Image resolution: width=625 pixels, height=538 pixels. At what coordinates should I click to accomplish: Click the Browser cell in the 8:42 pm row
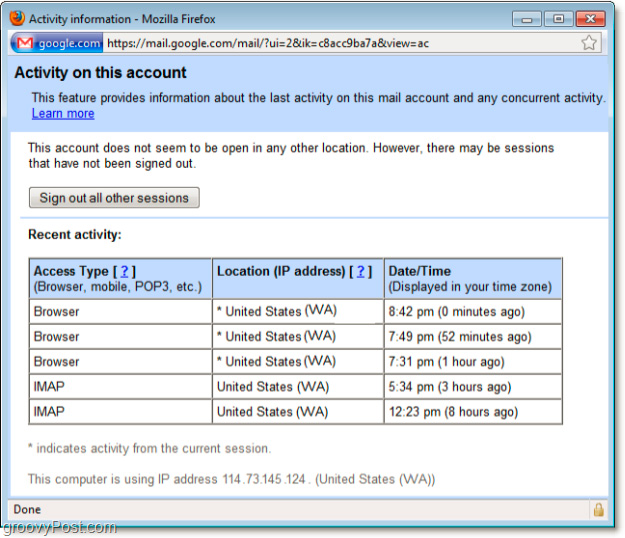point(120,312)
